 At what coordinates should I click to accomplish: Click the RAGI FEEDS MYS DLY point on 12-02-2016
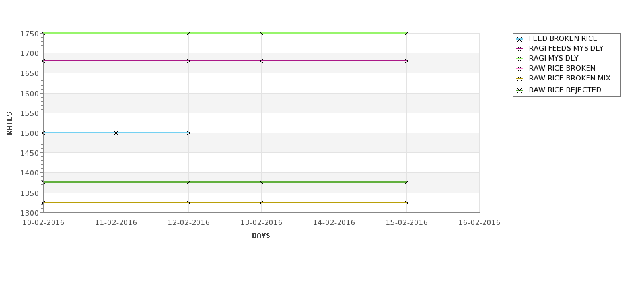pos(188,61)
